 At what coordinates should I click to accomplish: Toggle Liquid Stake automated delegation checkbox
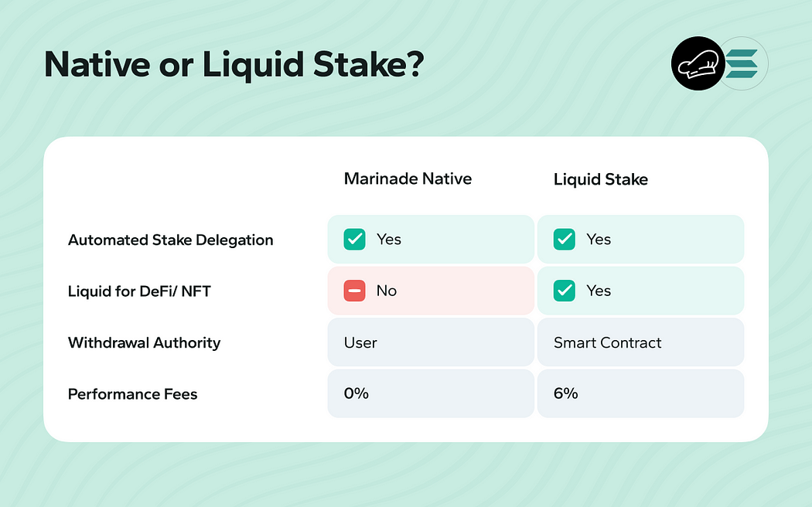tap(565, 240)
